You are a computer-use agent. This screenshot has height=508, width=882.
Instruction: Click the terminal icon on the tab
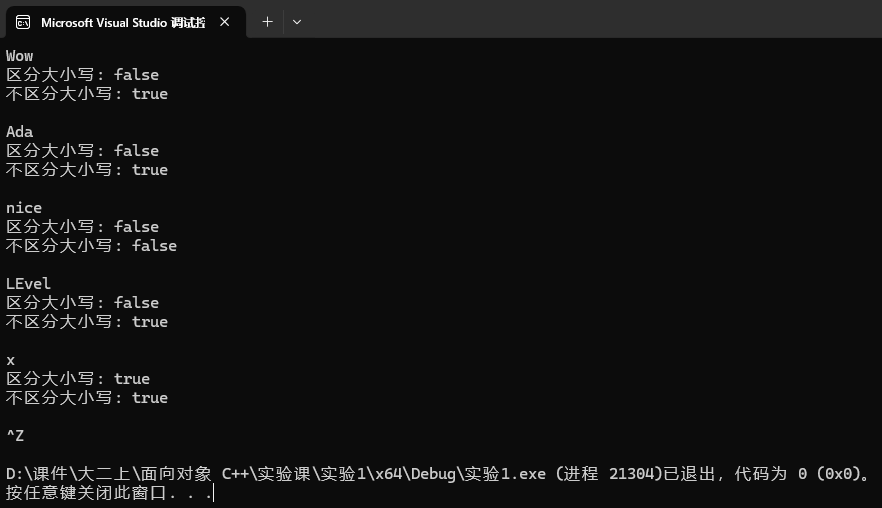[x=23, y=22]
